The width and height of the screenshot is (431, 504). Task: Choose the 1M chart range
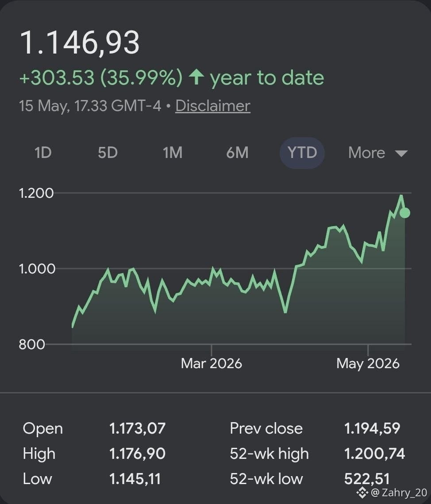point(173,153)
